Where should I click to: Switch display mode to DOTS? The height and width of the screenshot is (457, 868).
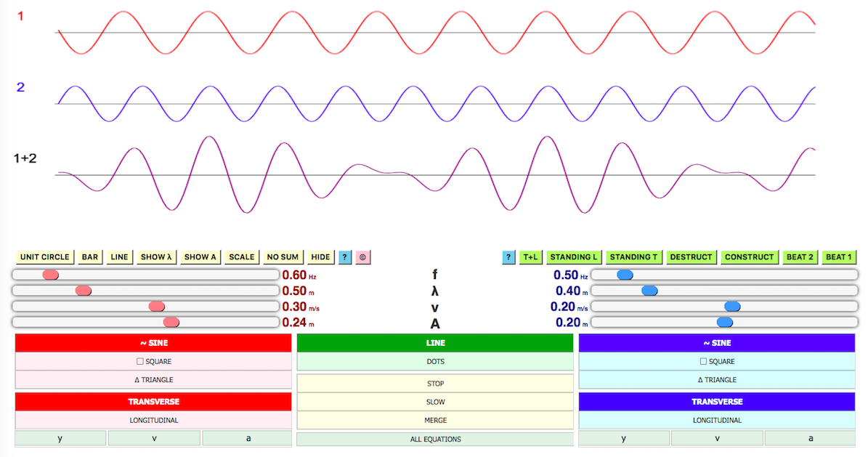point(435,361)
